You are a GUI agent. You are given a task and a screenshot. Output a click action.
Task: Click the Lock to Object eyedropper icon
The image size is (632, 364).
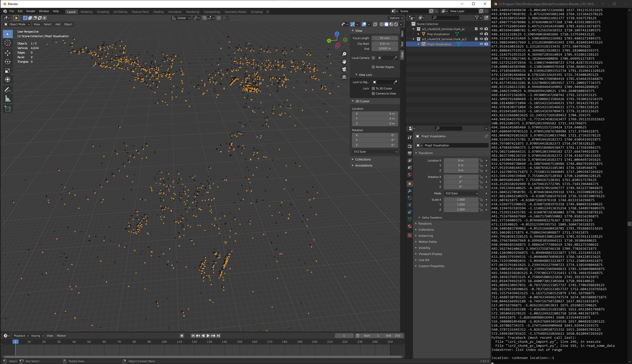[x=395, y=82]
